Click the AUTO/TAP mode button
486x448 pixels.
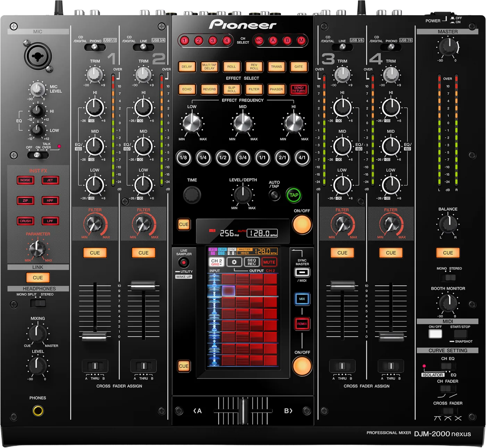click(x=275, y=196)
